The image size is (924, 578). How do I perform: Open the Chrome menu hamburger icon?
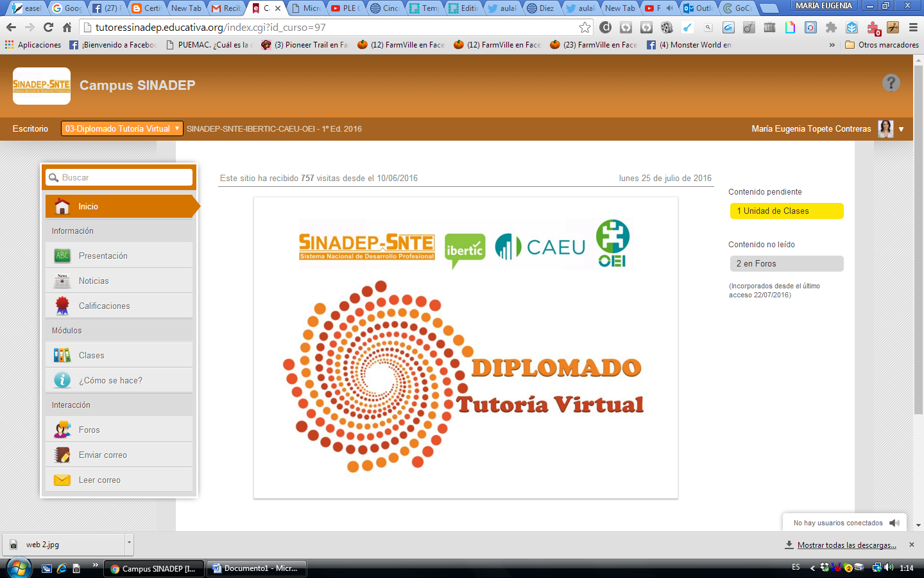click(x=913, y=27)
